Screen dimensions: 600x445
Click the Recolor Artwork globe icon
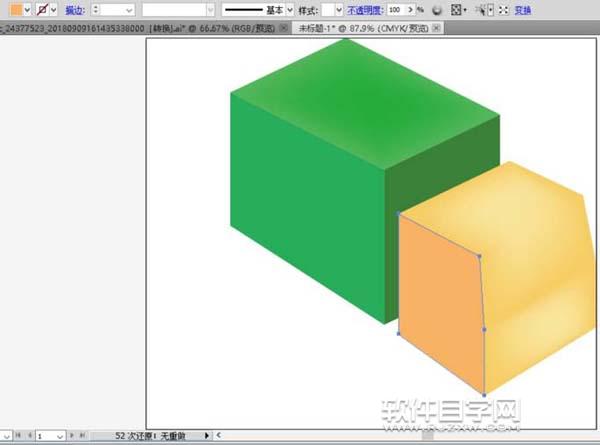pyautogui.click(x=437, y=10)
